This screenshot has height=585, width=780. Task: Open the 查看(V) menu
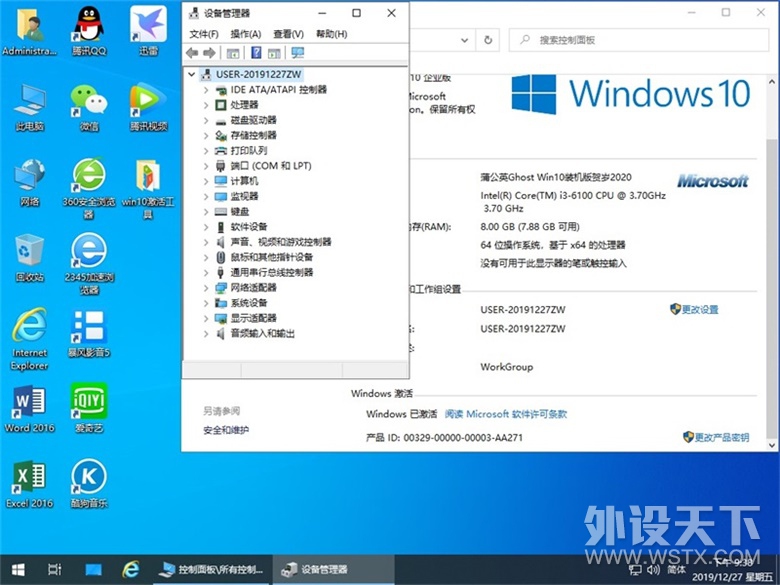coord(289,34)
